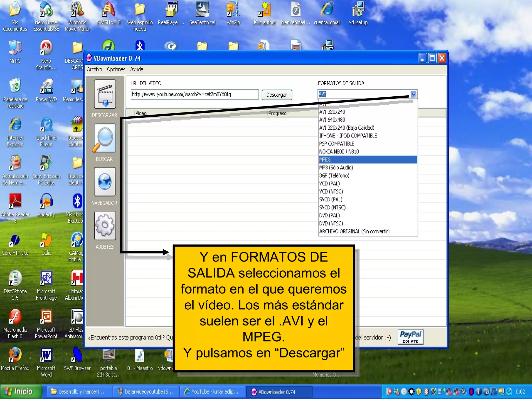
Task: Select Nero Home Essentials SE icon
Action: point(46,16)
